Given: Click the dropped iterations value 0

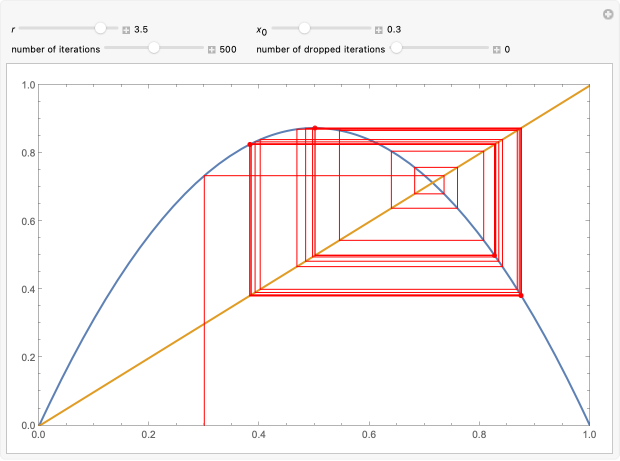Looking at the screenshot, I should [x=508, y=48].
